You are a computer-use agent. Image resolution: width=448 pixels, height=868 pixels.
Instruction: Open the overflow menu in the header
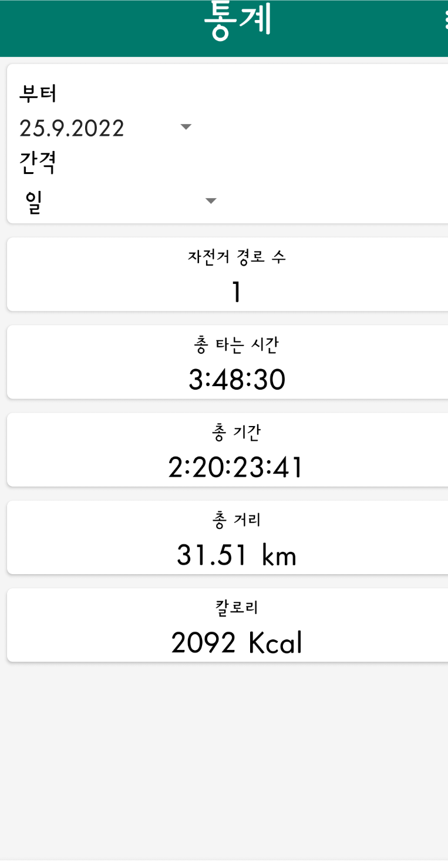click(x=443, y=21)
